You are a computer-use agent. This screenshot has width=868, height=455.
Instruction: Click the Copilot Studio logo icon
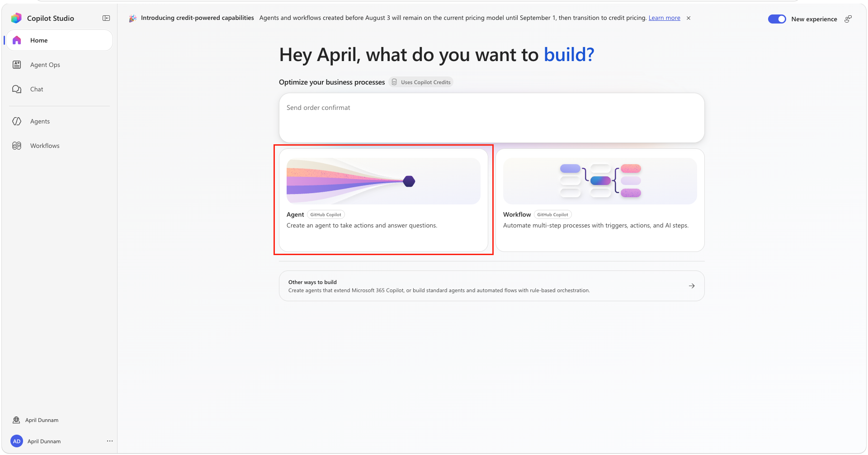click(x=16, y=18)
